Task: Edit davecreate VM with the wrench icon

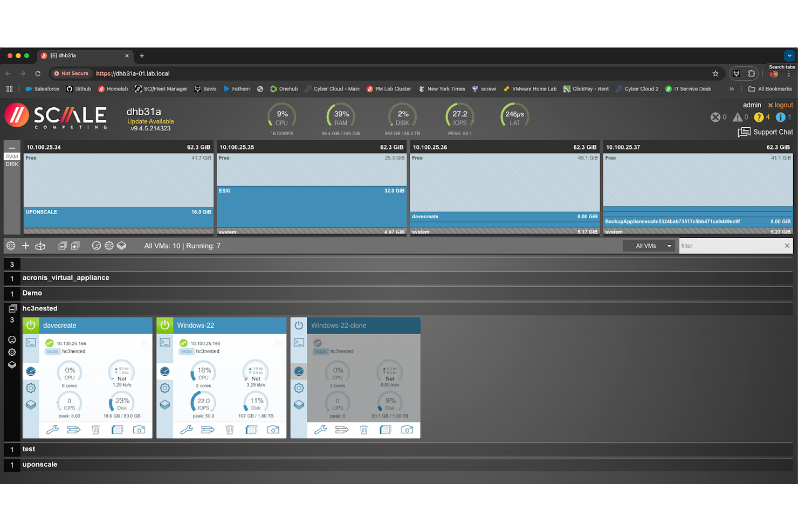Action: coord(52,430)
